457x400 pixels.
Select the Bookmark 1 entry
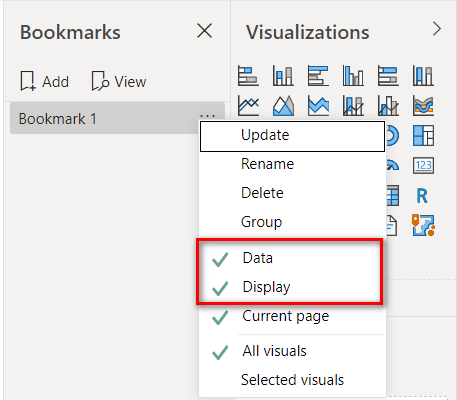[x=117, y=118]
